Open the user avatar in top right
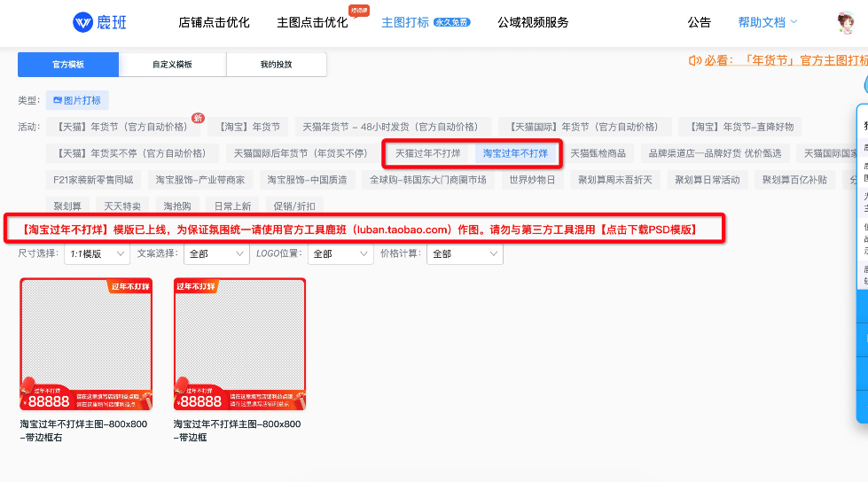 845,22
